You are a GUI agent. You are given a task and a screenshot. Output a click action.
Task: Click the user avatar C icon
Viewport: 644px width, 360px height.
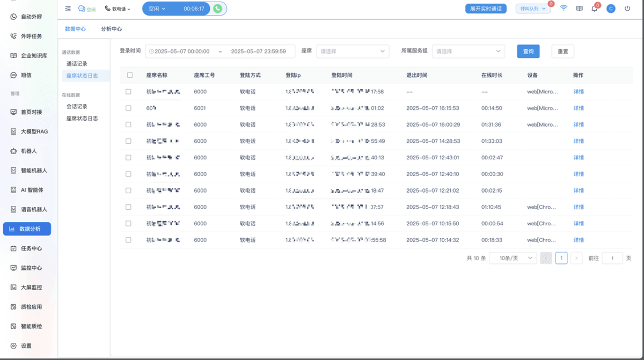tap(611, 9)
